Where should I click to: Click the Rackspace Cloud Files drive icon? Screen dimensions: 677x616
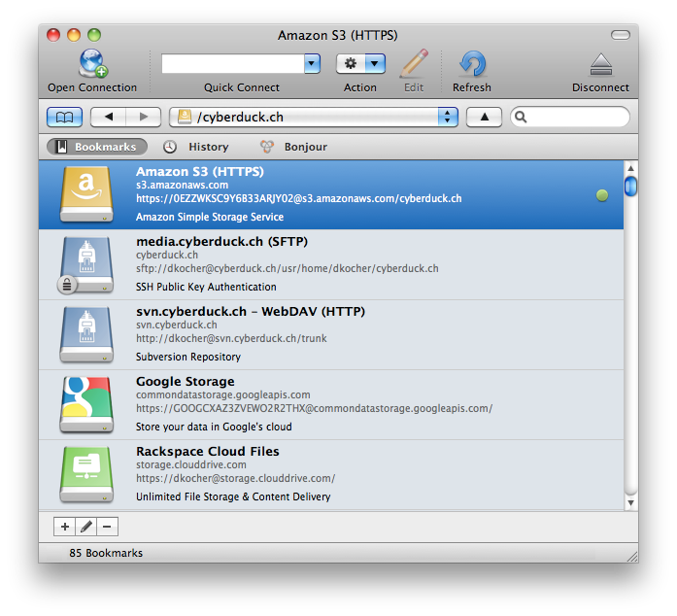point(86,474)
